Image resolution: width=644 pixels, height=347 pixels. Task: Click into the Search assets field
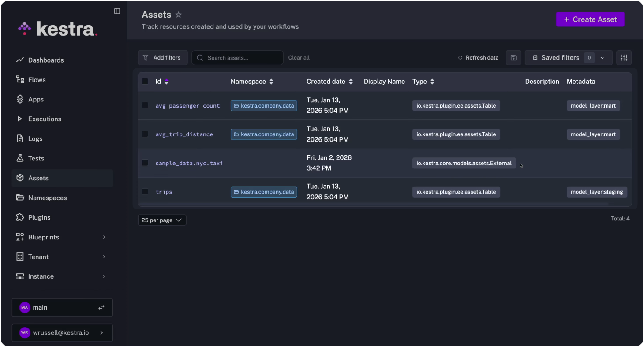243,58
